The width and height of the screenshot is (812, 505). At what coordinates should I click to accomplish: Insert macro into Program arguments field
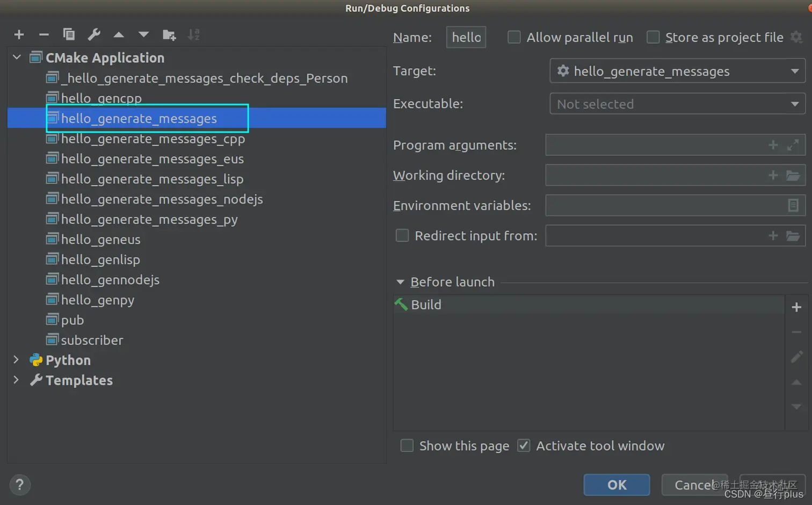click(773, 145)
